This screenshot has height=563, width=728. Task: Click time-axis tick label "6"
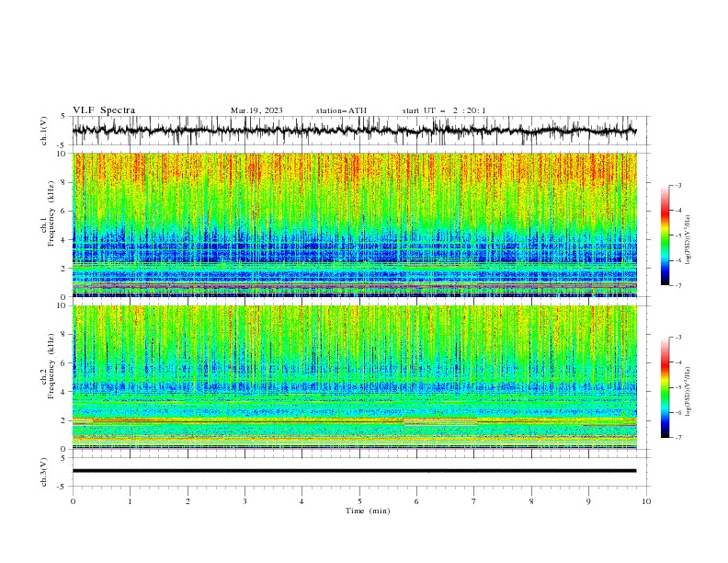(x=416, y=501)
